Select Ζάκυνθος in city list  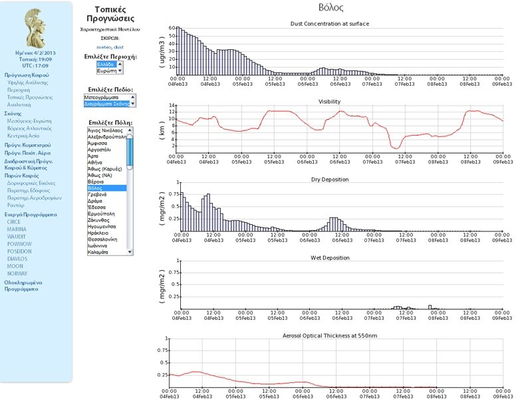point(107,220)
